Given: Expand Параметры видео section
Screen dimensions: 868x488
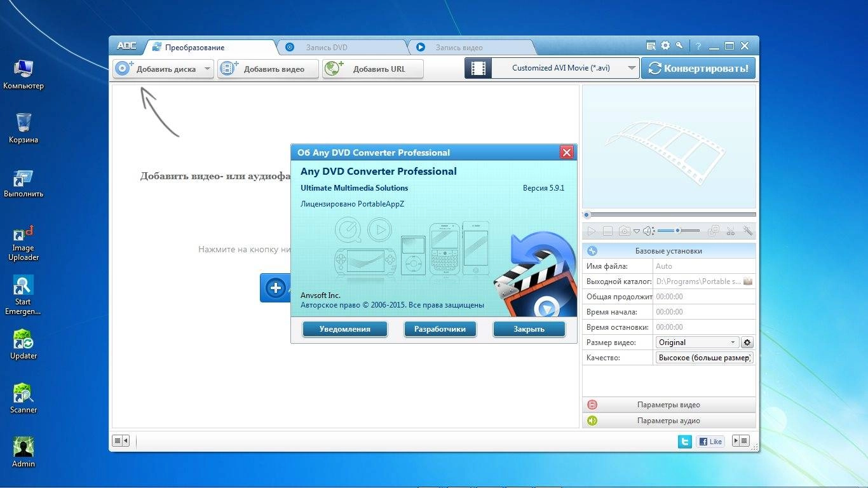Looking at the screenshot, I should 669,405.
